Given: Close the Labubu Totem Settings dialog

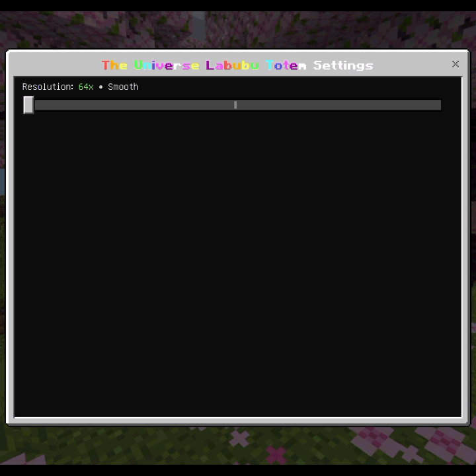Looking at the screenshot, I should [x=455, y=64].
